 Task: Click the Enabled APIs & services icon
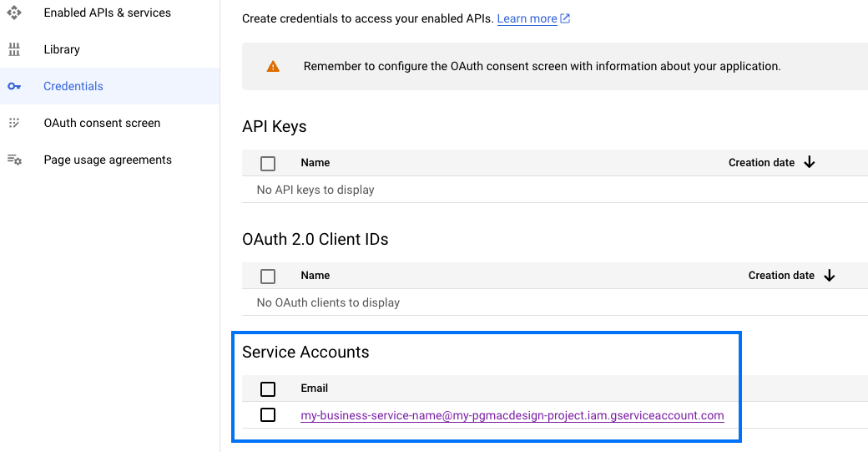tap(13, 13)
